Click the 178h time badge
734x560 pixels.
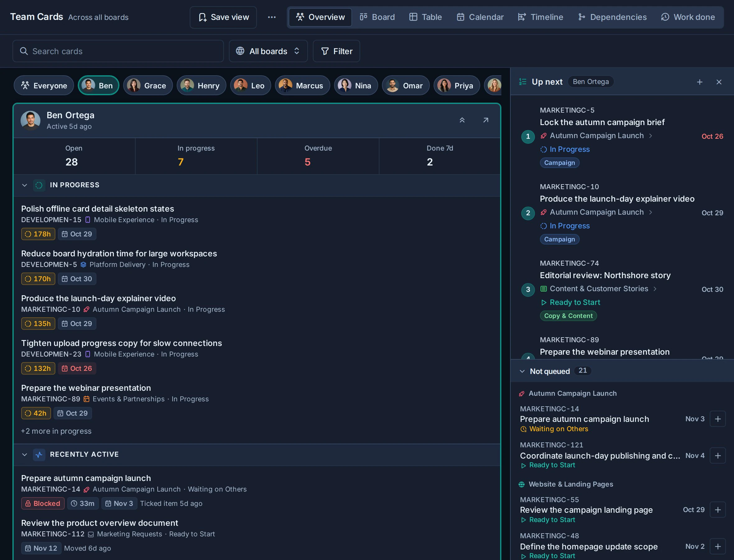(38, 234)
